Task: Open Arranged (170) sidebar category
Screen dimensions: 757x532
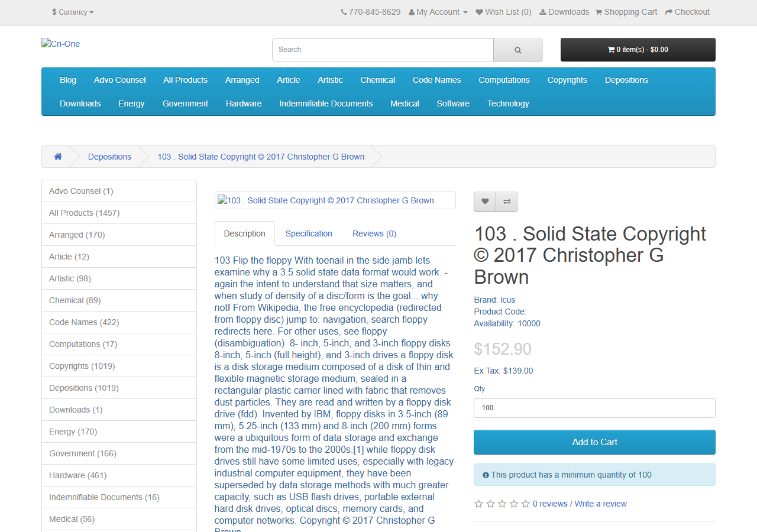Action: (119, 235)
